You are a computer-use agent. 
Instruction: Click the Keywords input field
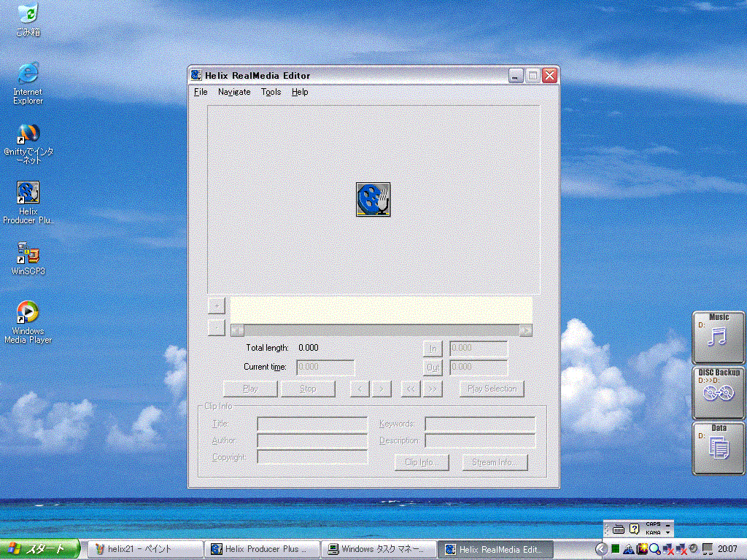pyautogui.click(x=480, y=424)
